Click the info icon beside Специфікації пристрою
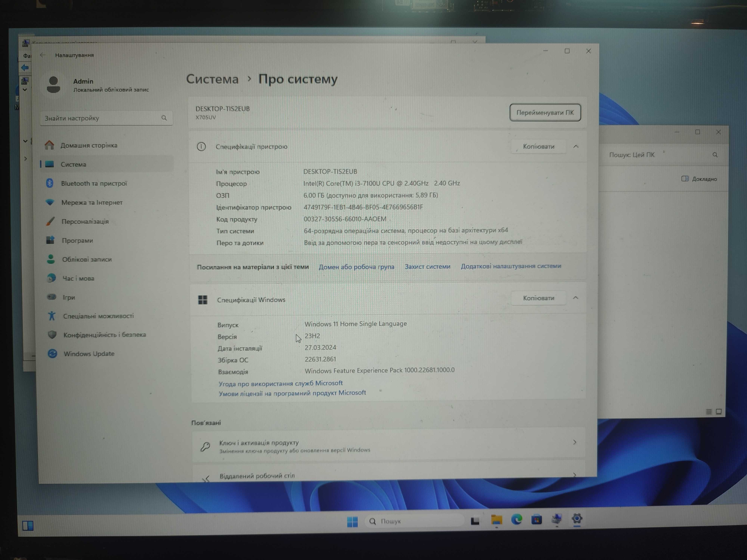 [x=201, y=147]
